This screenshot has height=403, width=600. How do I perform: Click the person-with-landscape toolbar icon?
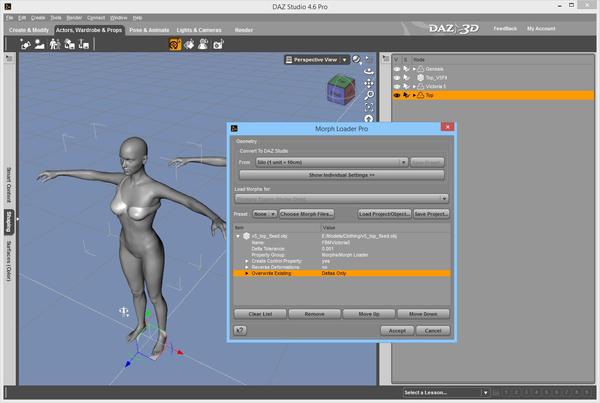coord(39,44)
